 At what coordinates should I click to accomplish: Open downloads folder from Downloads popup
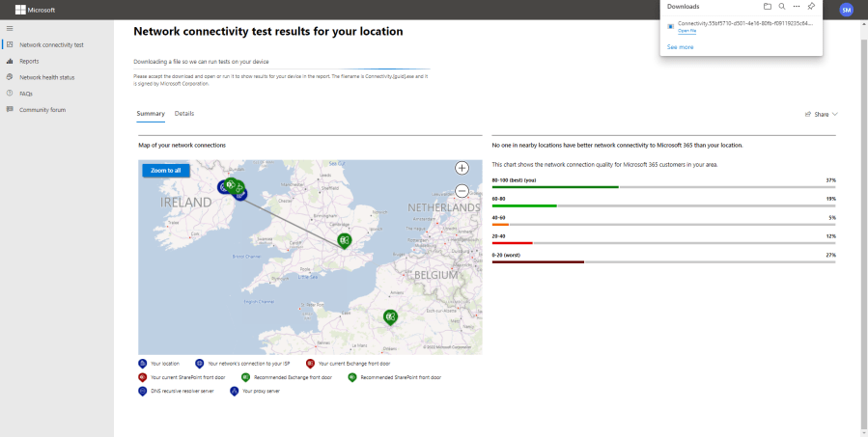pyautogui.click(x=768, y=7)
